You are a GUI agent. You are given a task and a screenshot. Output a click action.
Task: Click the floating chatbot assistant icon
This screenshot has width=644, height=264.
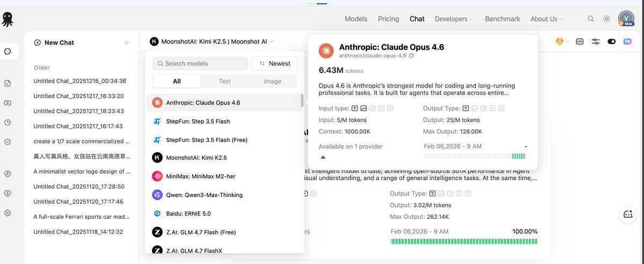pyautogui.click(x=628, y=214)
